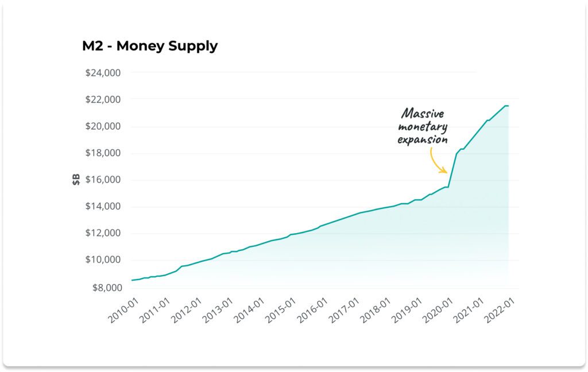Image resolution: width=588 pixels, height=372 pixels.
Task: Click the 2020-01 x-axis date label
Action: [440, 312]
